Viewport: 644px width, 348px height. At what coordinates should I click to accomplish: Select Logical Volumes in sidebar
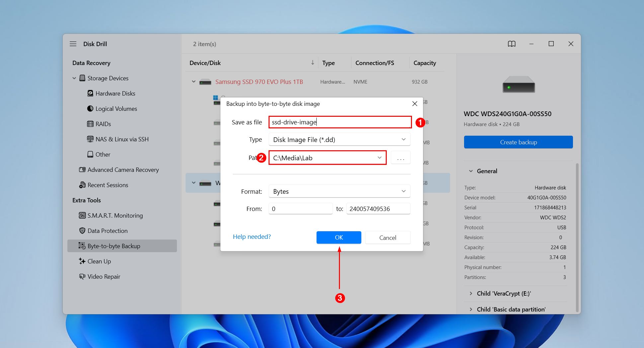click(x=116, y=108)
